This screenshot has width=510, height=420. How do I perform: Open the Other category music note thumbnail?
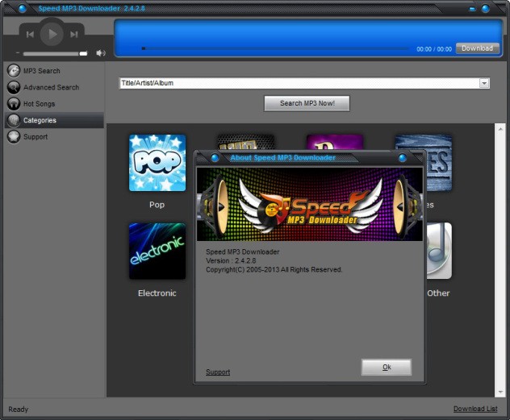coord(439,251)
